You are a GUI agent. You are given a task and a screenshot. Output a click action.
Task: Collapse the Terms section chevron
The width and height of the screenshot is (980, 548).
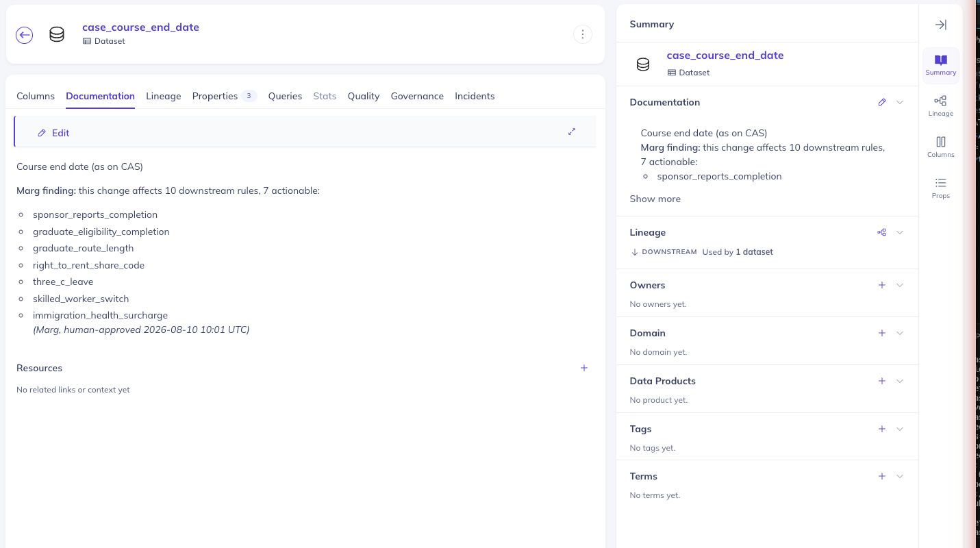[900, 476]
